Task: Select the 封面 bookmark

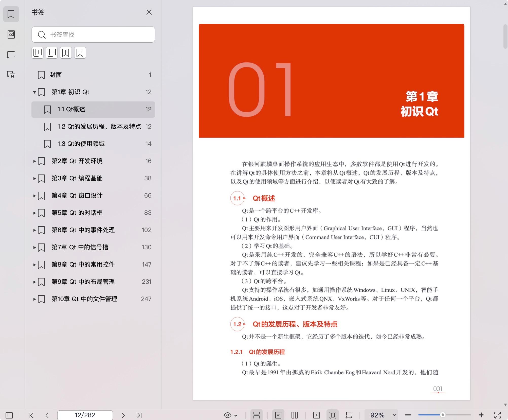Action: pos(93,75)
